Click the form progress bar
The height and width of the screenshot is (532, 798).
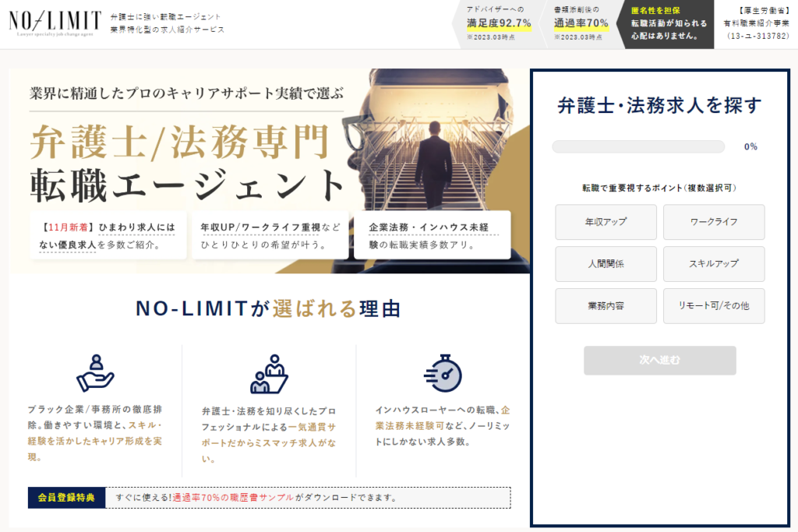click(x=638, y=146)
